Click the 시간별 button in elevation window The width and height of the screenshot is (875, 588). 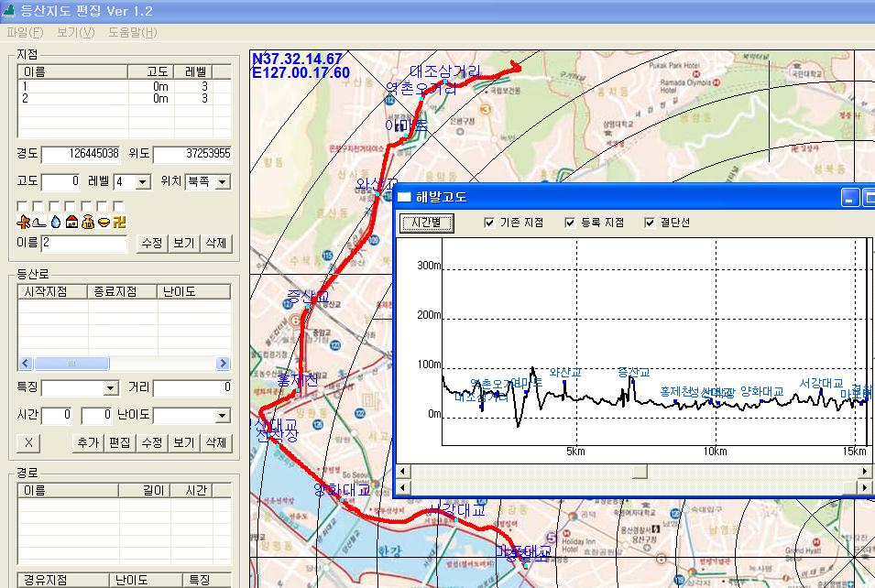tap(427, 223)
